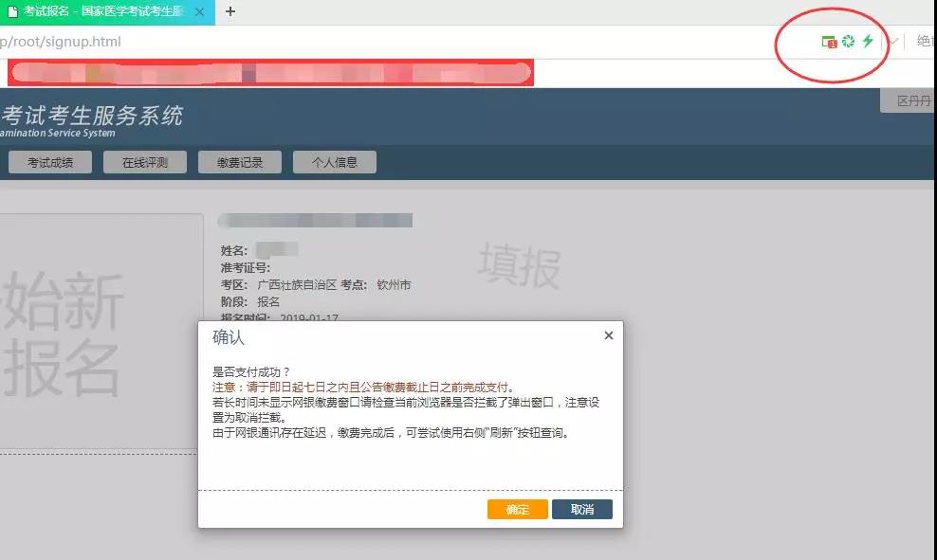This screenshot has height=560, width=937.
Task: Click the 区丹丹 user name button
Action: 912,100
